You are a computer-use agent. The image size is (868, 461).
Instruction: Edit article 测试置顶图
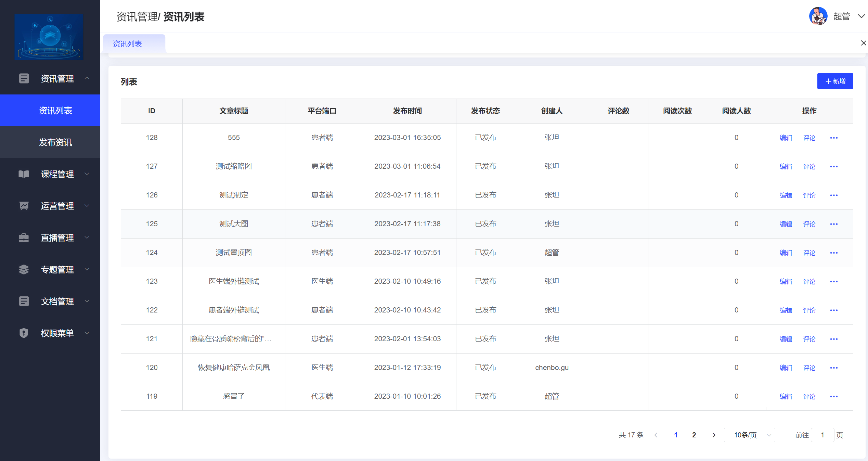click(x=786, y=253)
